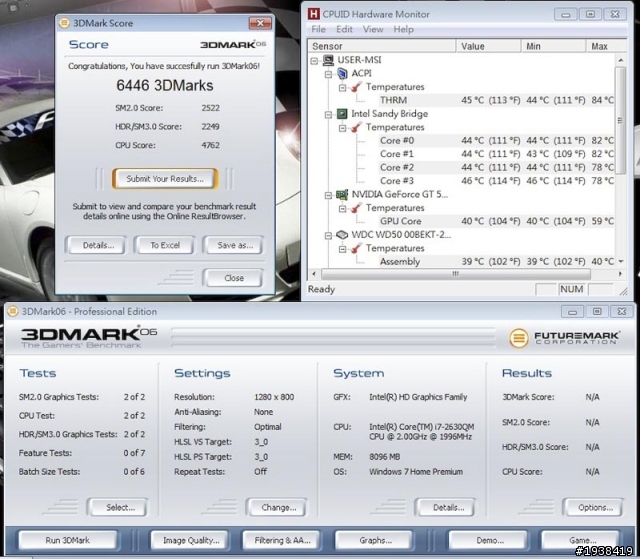Click the vertical scrollbar thumb in Hardware Monitor
640x559 pixels.
pyautogui.click(x=620, y=121)
